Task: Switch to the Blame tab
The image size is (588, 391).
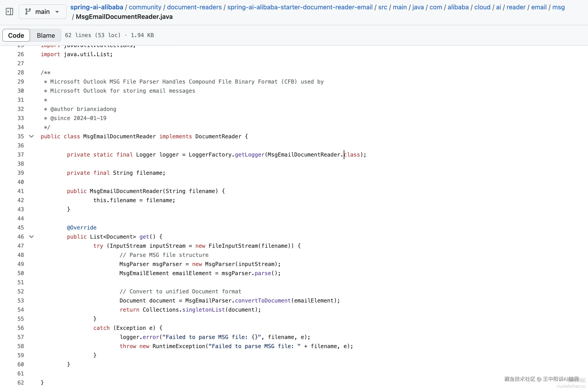Action: tap(46, 35)
